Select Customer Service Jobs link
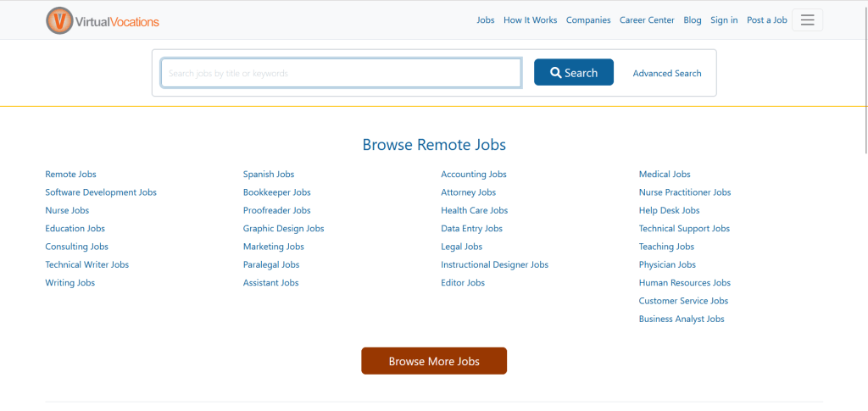 [x=684, y=301]
